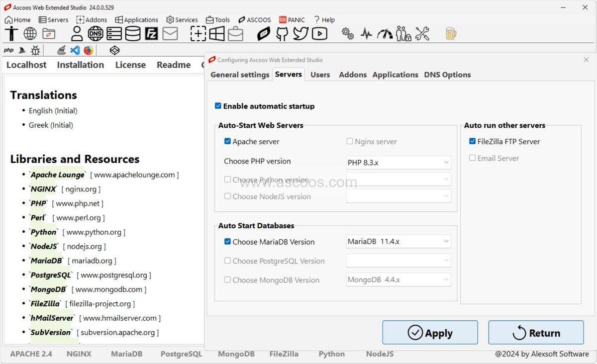Open the window-grid applications icon
597x364 pixels.
pos(217,34)
